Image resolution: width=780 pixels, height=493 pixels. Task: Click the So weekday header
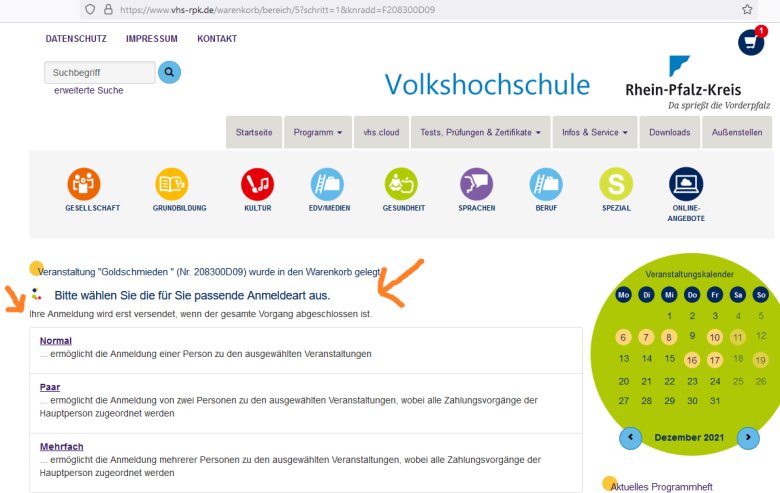(x=761, y=295)
